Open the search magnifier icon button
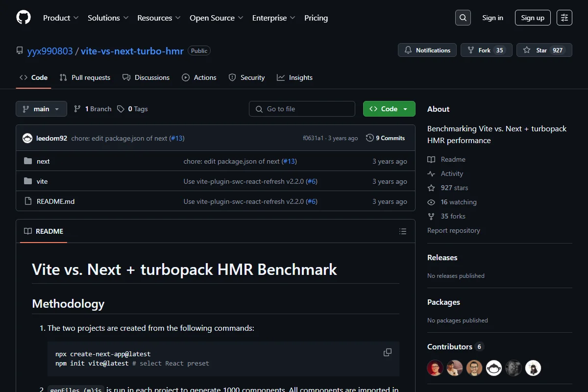The height and width of the screenshot is (392, 588). [463, 18]
